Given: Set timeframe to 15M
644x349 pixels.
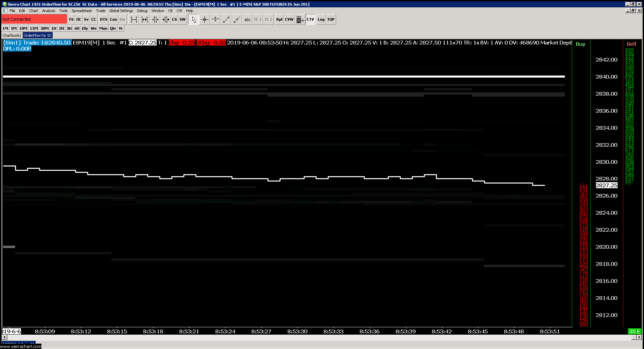Looking at the screenshot, I should (x=34, y=28).
